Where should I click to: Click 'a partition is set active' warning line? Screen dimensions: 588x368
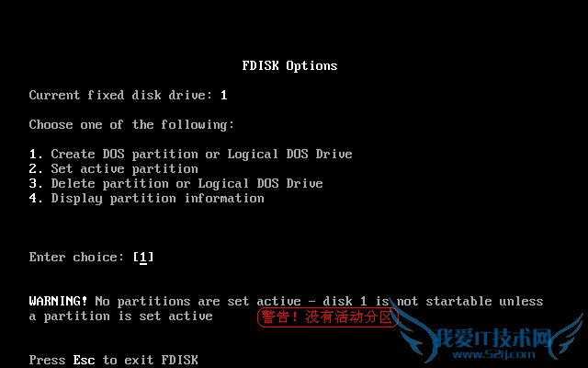(120, 316)
